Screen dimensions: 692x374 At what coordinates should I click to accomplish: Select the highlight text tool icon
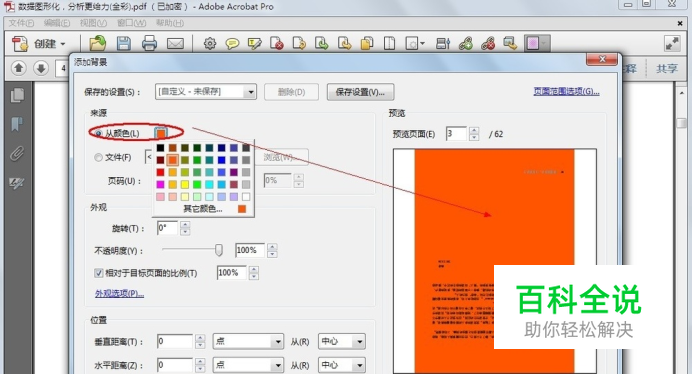(x=255, y=44)
